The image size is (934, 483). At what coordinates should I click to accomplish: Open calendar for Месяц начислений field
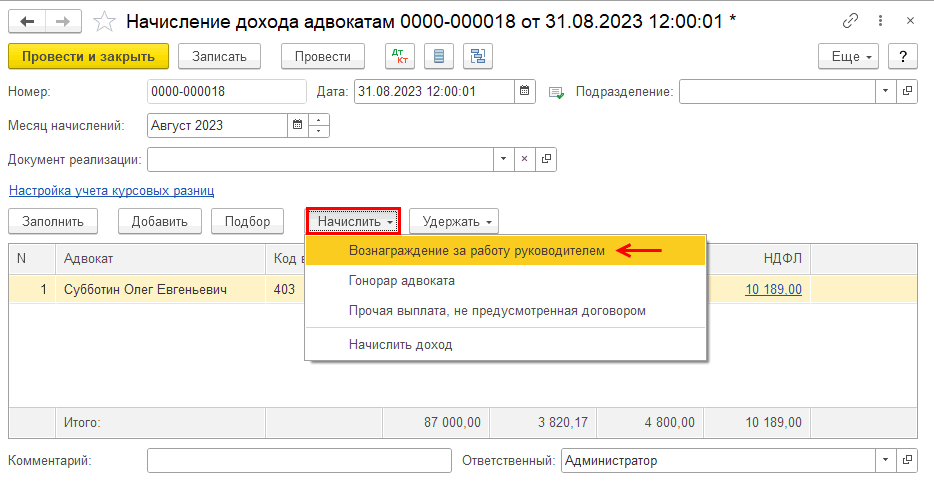296,126
